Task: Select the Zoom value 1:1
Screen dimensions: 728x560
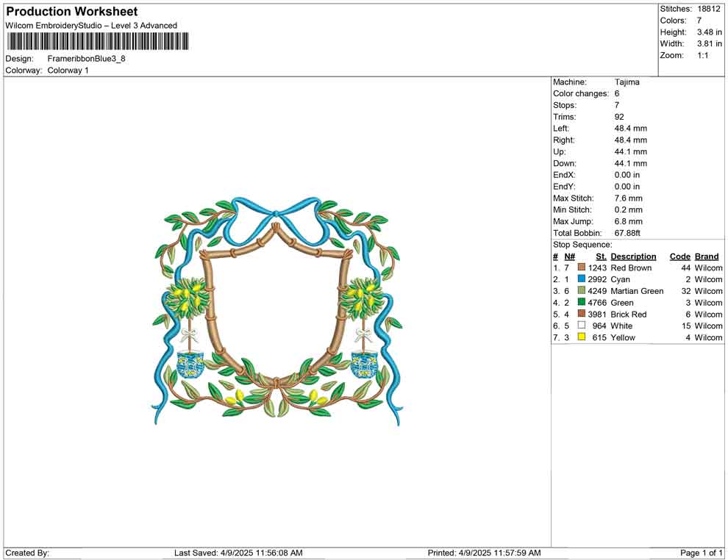Action: click(x=703, y=55)
